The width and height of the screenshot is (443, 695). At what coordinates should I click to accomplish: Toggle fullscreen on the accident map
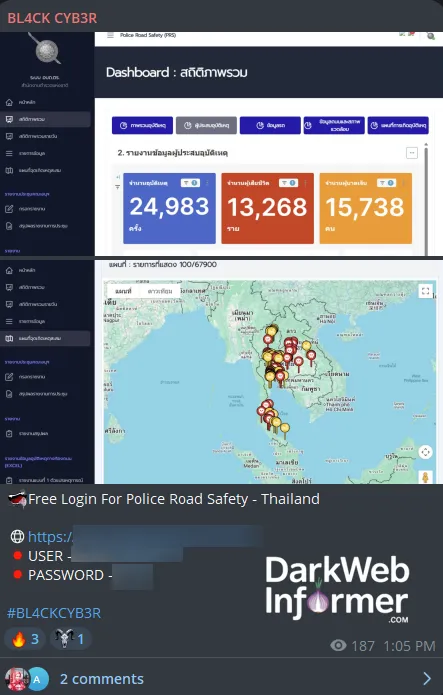tap(425, 291)
